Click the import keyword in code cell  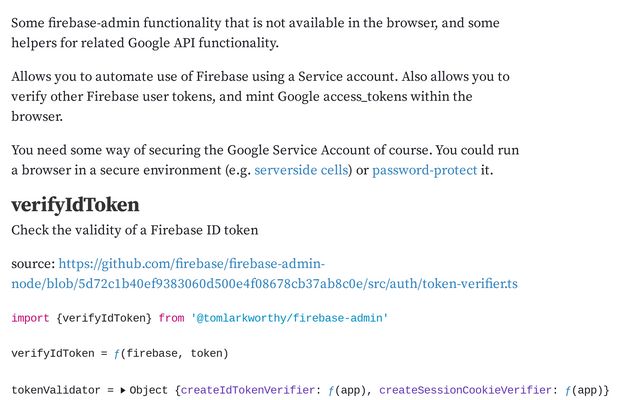(31, 318)
